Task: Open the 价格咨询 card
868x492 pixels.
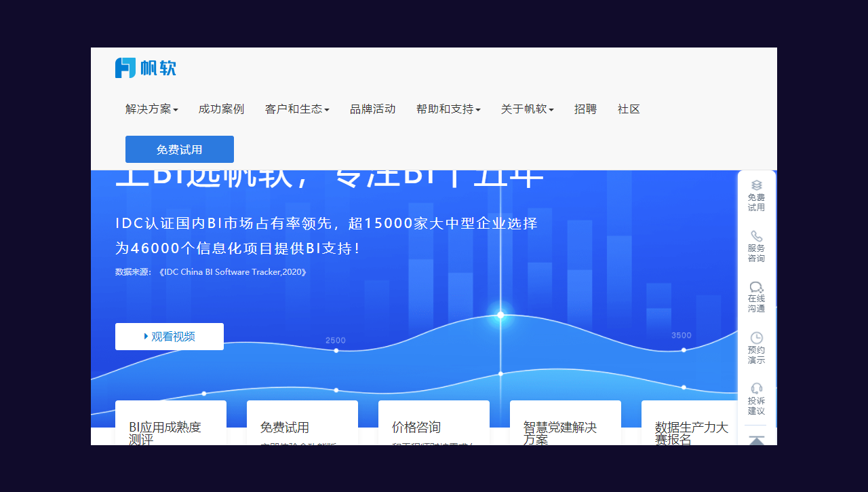Action: click(x=434, y=423)
